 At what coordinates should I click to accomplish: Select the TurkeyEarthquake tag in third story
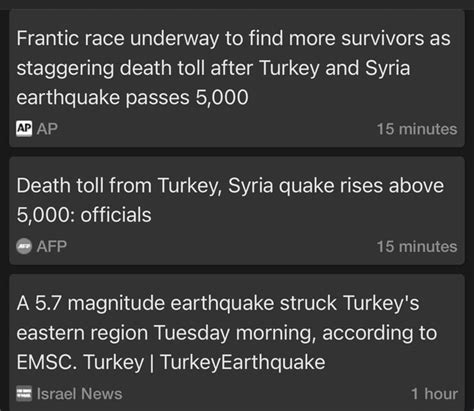[x=243, y=362]
